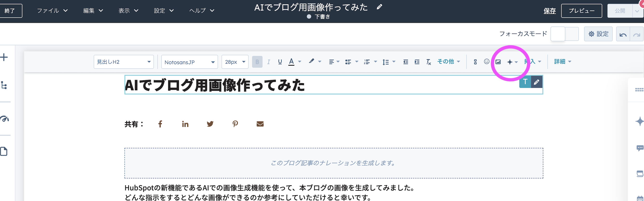Expand numbered list style dropdown
Screen dimensions: 644x201
coord(376,62)
